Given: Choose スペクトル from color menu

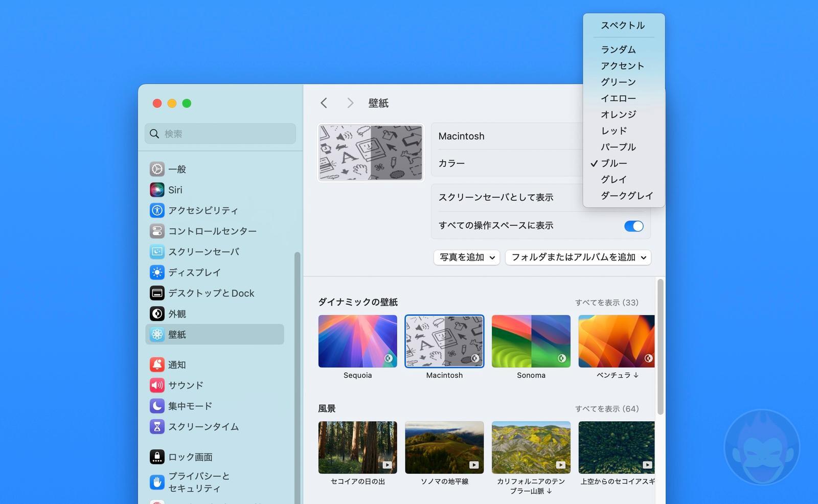Looking at the screenshot, I should [624, 26].
